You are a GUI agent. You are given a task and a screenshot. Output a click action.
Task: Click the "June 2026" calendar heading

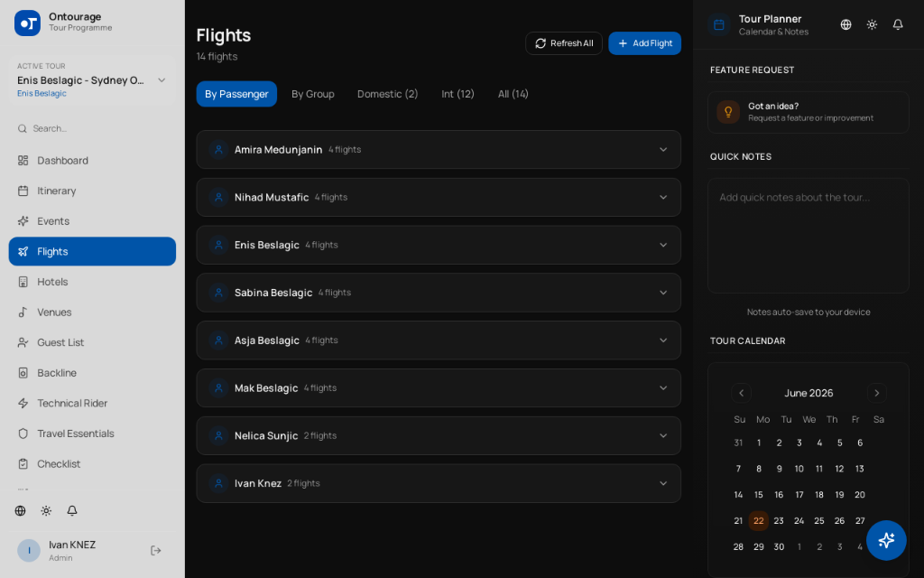[808, 393]
